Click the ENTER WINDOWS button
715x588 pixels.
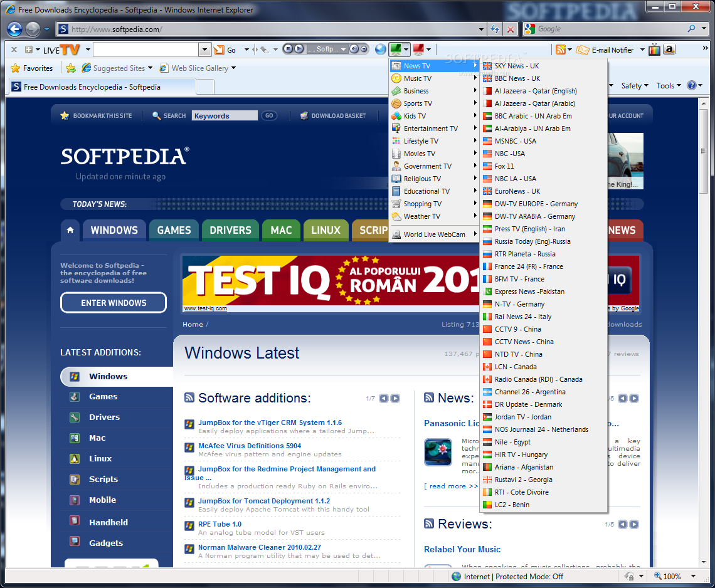pyautogui.click(x=114, y=303)
